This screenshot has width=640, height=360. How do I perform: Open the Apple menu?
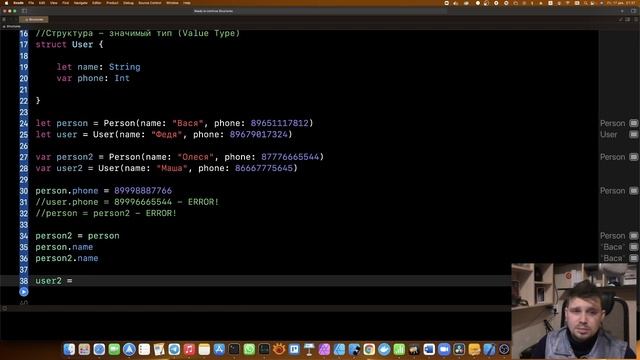(x=6, y=3)
